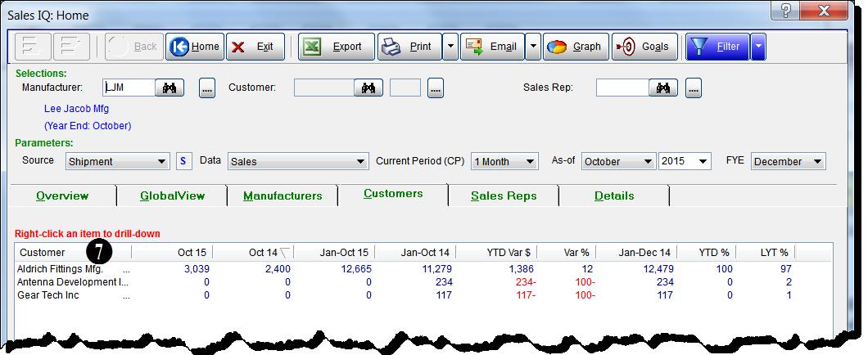The image size is (868, 355).
Task: Open the As-of October month dropdown
Action: click(618, 161)
